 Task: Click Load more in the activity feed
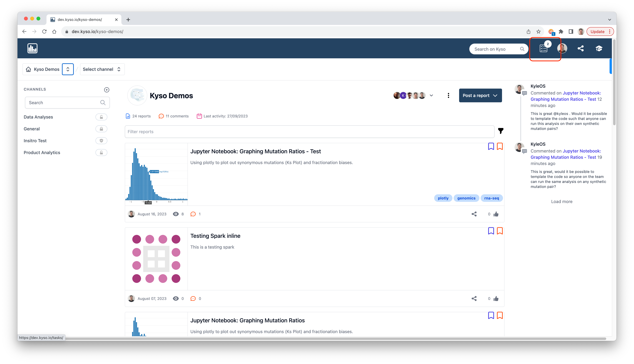562,201
